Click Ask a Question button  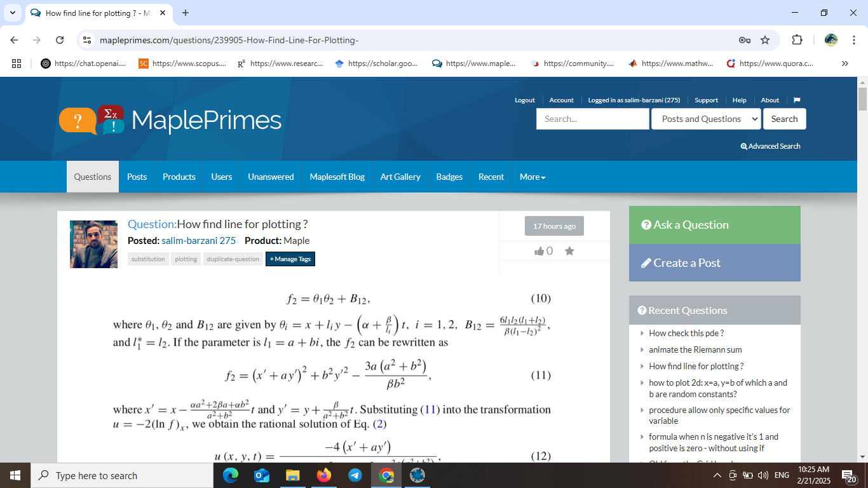coord(715,225)
